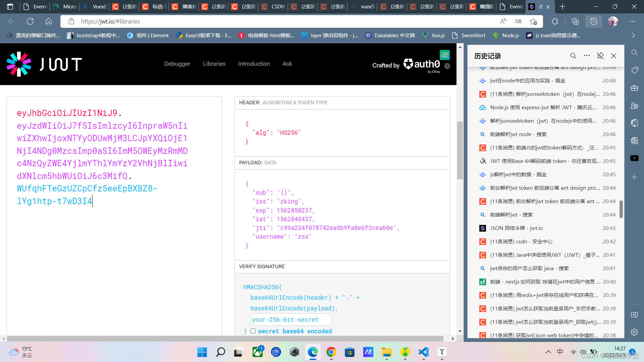
Task: Toggle secret base64 encoded checkbox
Action: click(x=253, y=331)
